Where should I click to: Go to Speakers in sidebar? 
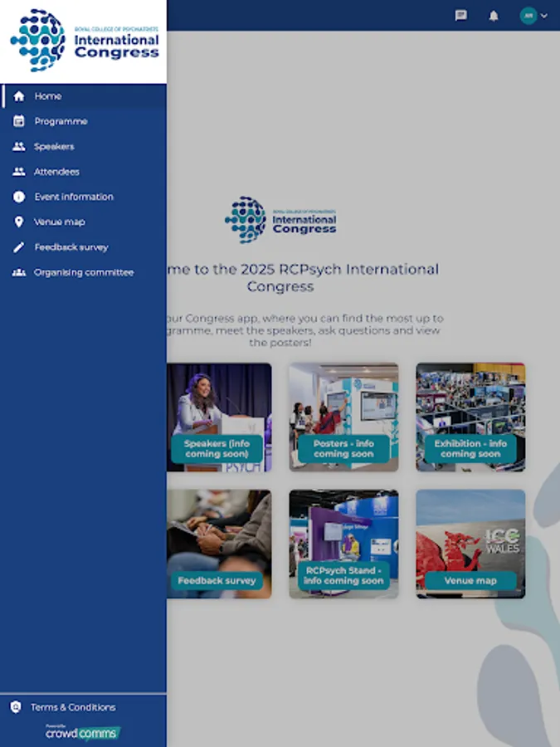coord(83,146)
